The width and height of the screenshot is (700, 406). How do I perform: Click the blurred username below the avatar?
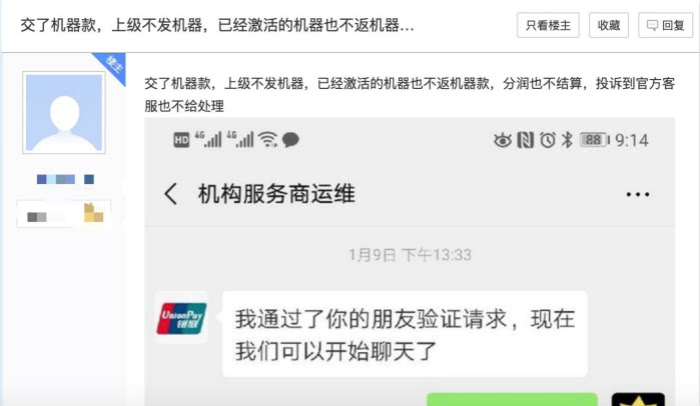tap(65, 179)
